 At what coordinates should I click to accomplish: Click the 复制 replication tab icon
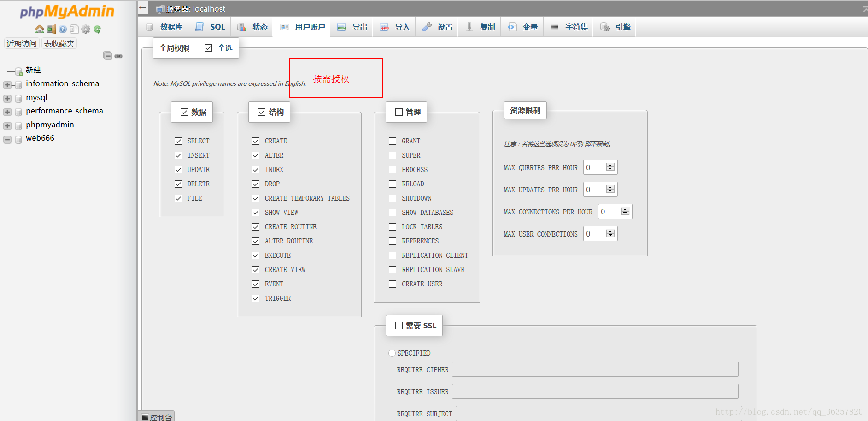point(469,27)
